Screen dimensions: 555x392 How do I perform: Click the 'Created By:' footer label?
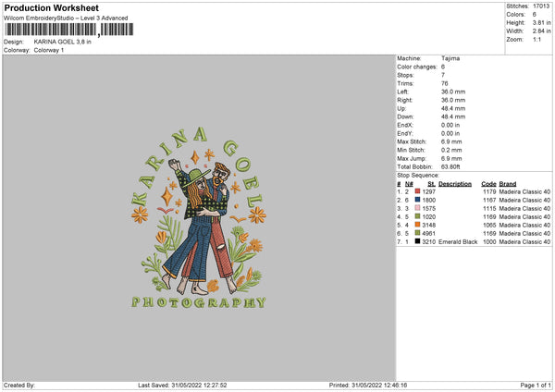(x=19, y=385)
